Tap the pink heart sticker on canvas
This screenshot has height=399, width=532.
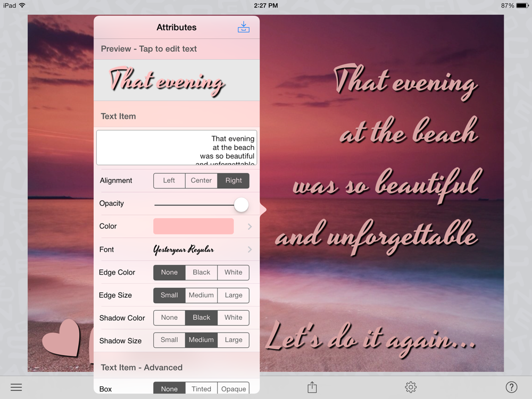pyautogui.click(x=61, y=337)
